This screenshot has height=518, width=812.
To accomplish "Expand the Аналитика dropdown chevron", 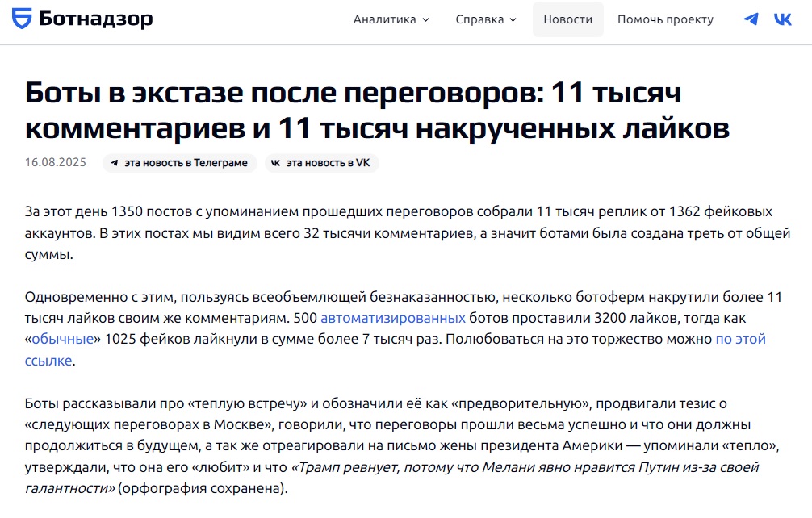I will click(x=425, y=19).
